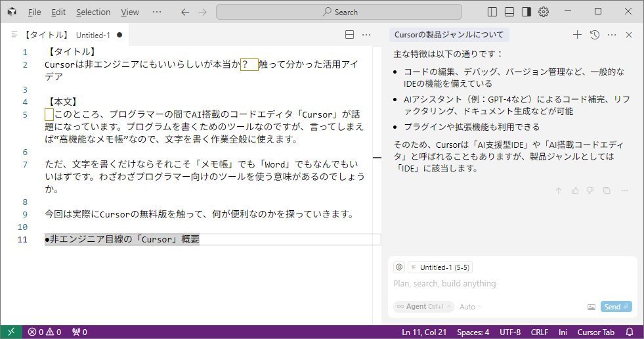
Task: Open the Edit menu
Action: [58, 12]
